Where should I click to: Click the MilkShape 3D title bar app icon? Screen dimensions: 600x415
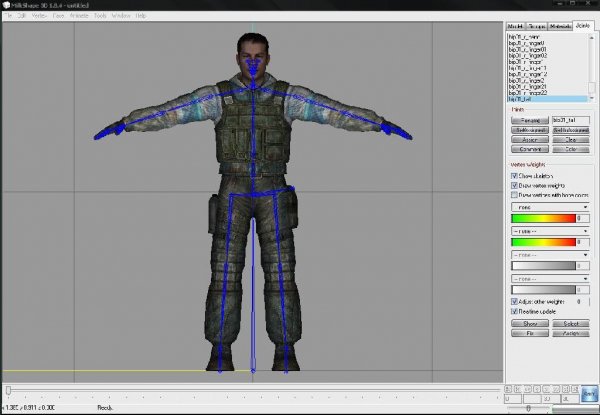tap(6, 5)
